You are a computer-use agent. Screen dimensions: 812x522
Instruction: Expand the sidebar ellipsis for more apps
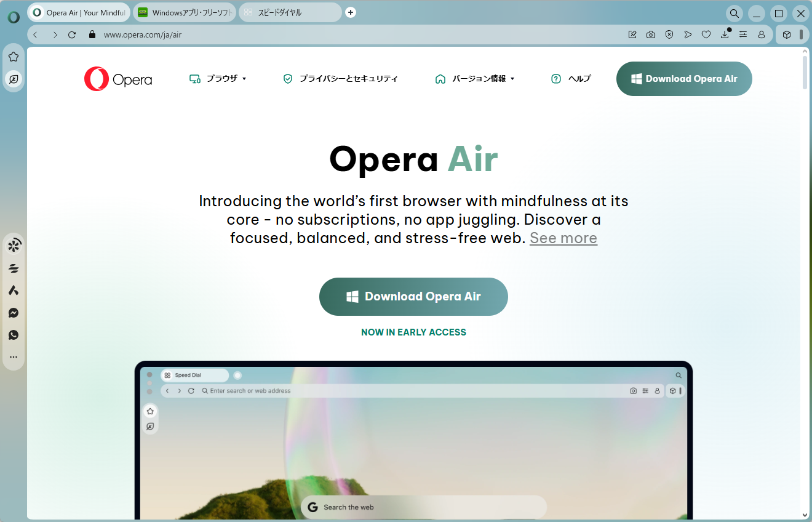pos(14,357)
